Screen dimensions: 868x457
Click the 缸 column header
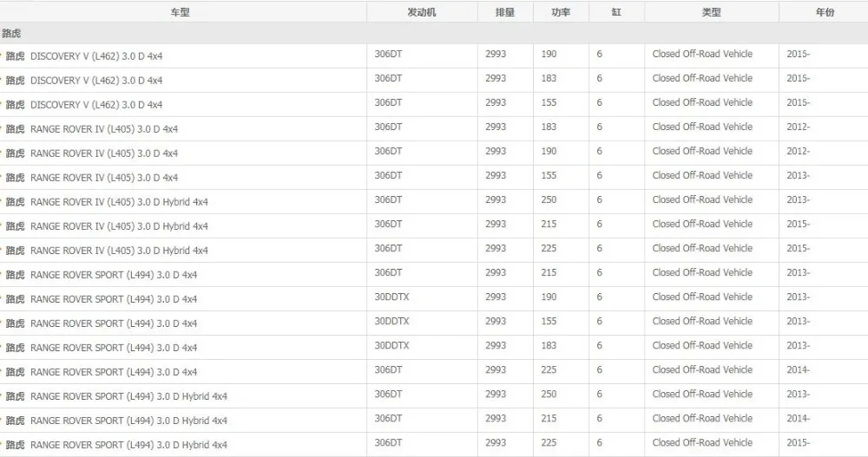click(x=616, y=12)
